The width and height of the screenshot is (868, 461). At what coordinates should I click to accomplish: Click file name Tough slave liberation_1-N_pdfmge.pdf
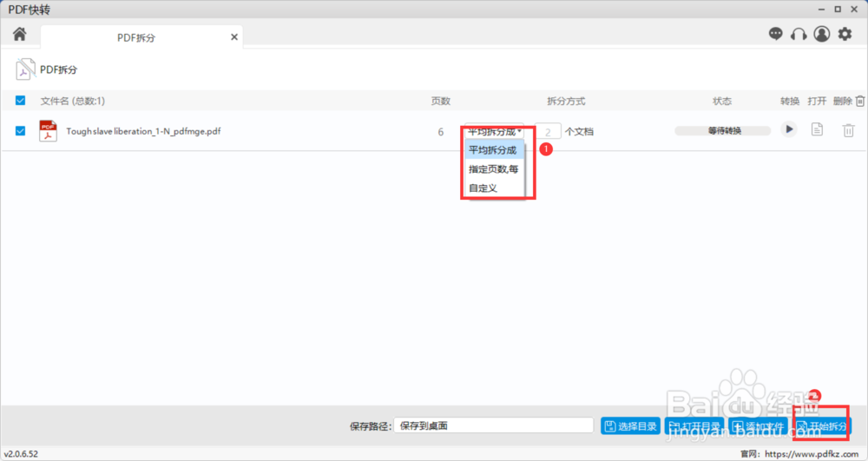pyautogui.click(x=143, y=131)
